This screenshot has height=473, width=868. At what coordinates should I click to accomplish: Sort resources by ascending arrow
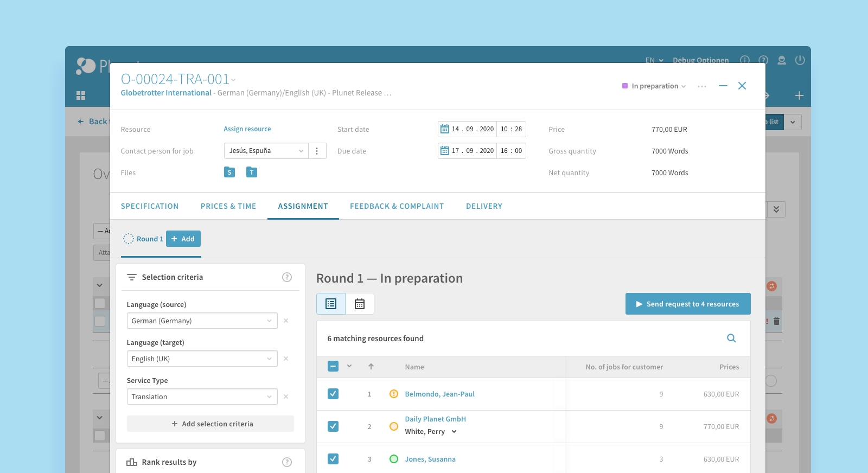(371, 367)
